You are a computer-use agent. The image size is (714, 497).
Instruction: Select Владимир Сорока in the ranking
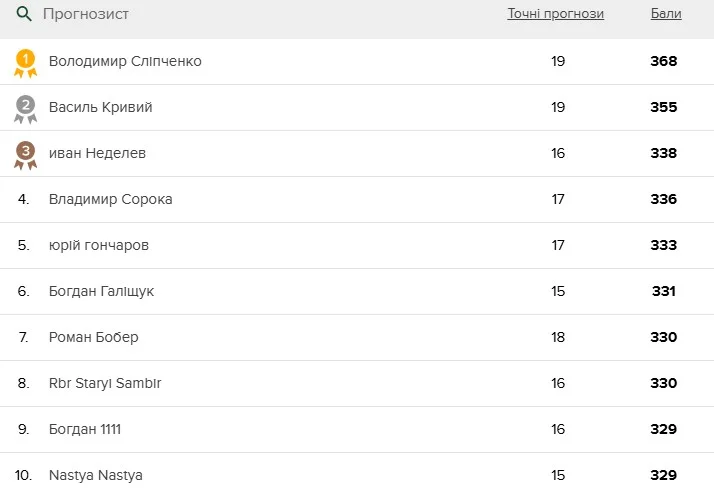pyautogui.click(x=110, y=199)
